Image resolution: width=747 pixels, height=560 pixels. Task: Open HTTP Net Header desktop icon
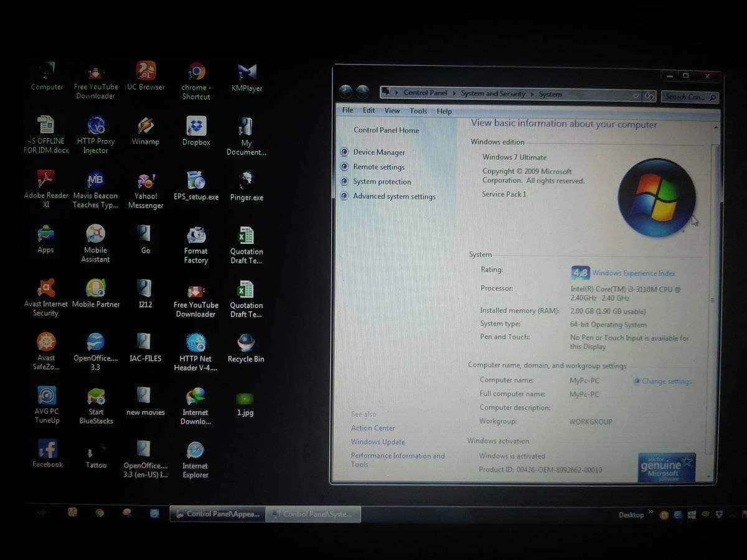[x=195, y=352]
